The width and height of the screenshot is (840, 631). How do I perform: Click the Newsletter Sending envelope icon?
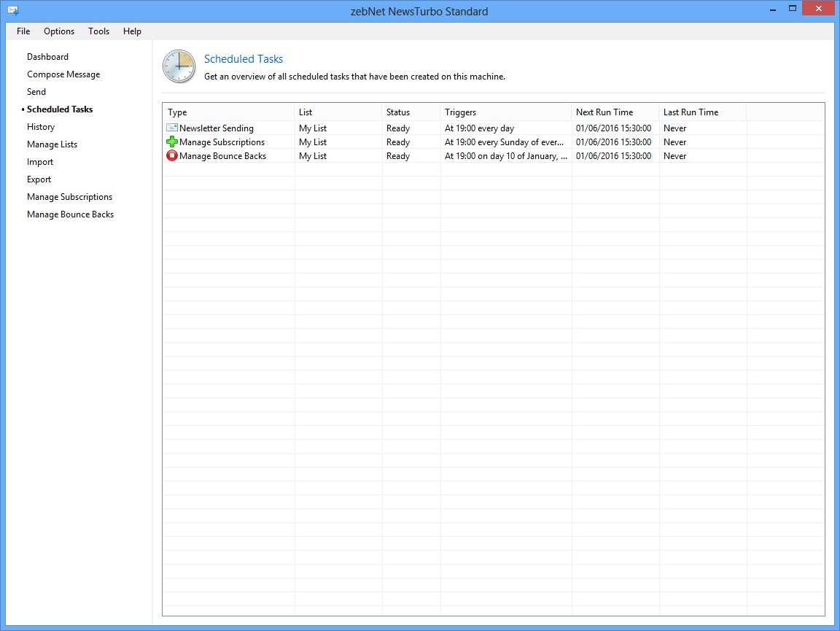click(x=172, y=128)
